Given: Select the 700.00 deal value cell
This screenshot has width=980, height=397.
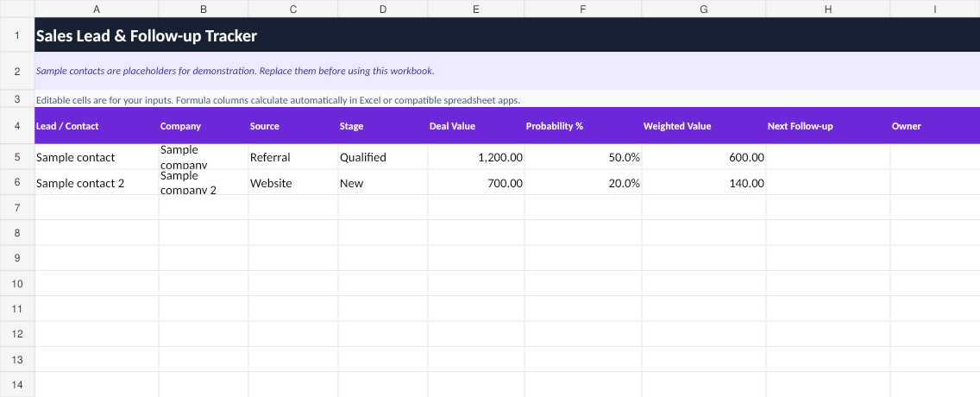Looking at the screenshot, I should (476, 183).
